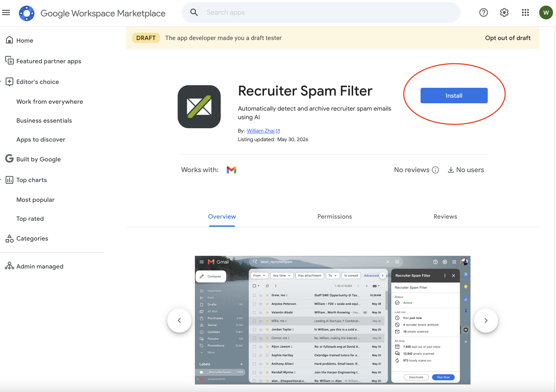Click the No reviews text
556x392 pixels.
tap(412, 170)
